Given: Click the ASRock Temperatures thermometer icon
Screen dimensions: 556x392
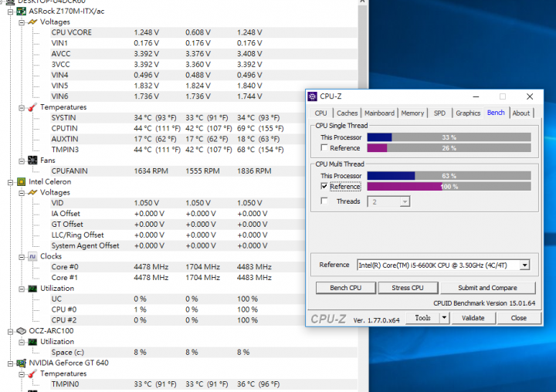Looking at the screenshot, I should pos(32,107).
